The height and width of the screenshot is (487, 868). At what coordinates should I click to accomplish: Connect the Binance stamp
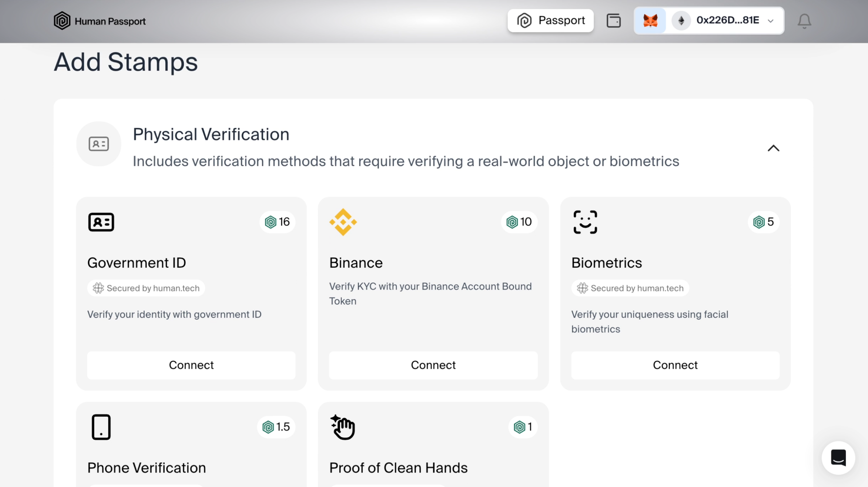pos(433,365)
